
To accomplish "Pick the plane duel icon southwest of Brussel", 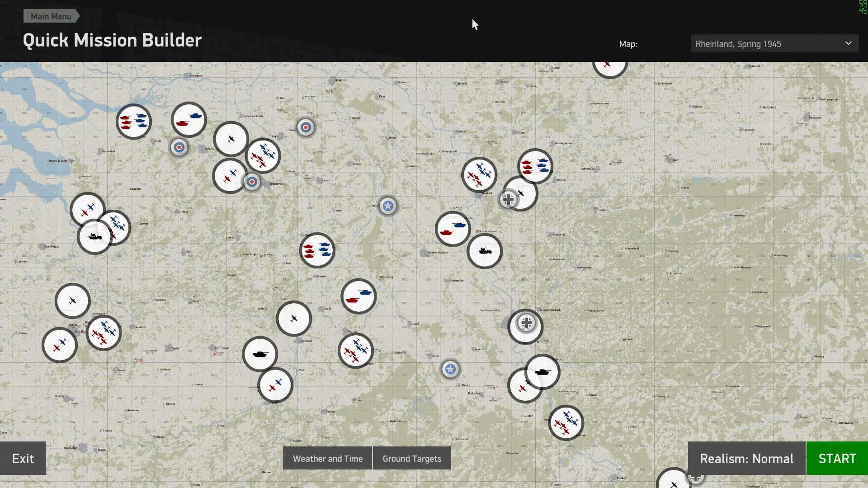I will coord(60,345).
